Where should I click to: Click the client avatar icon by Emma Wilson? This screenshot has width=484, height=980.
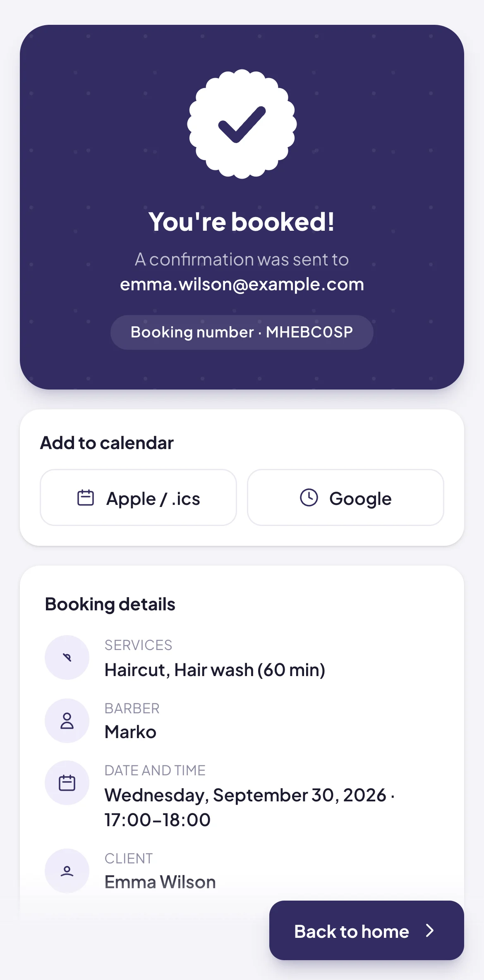[67, 871]
